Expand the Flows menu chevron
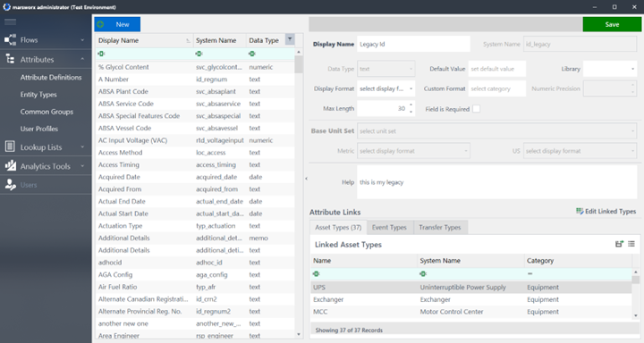 pos(82,40)
